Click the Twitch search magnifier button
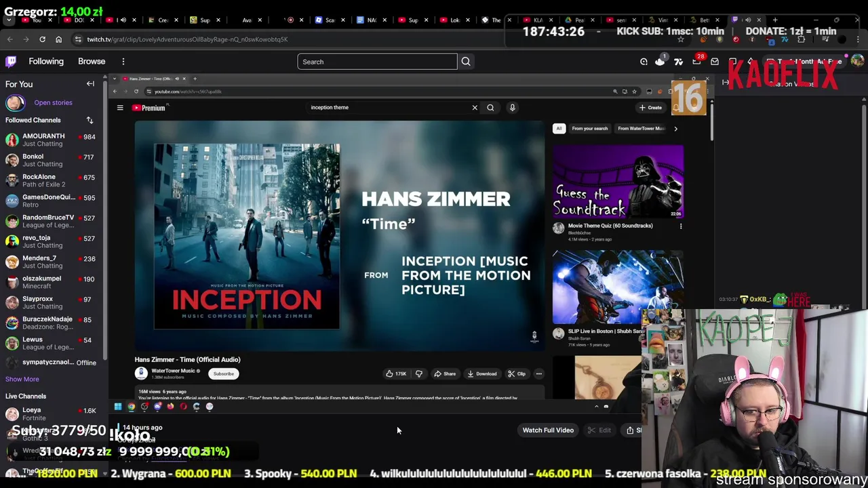 click(x=466, y=62)
